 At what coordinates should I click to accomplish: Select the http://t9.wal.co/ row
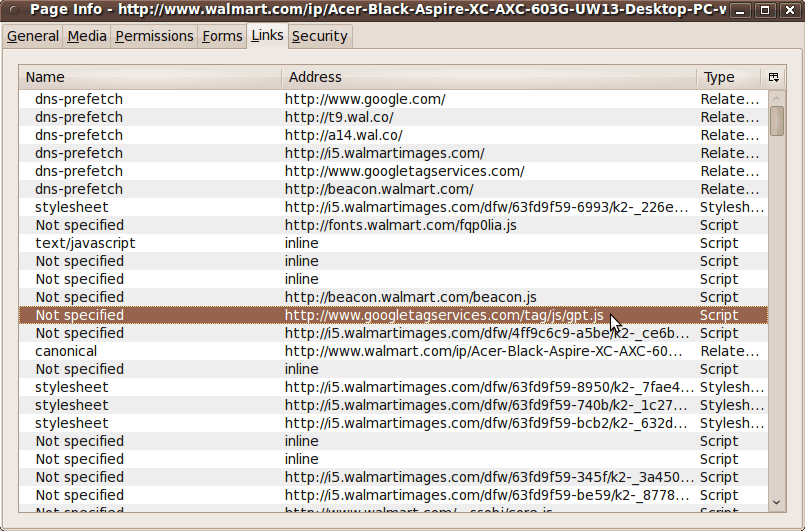click(x=393, y=117)
